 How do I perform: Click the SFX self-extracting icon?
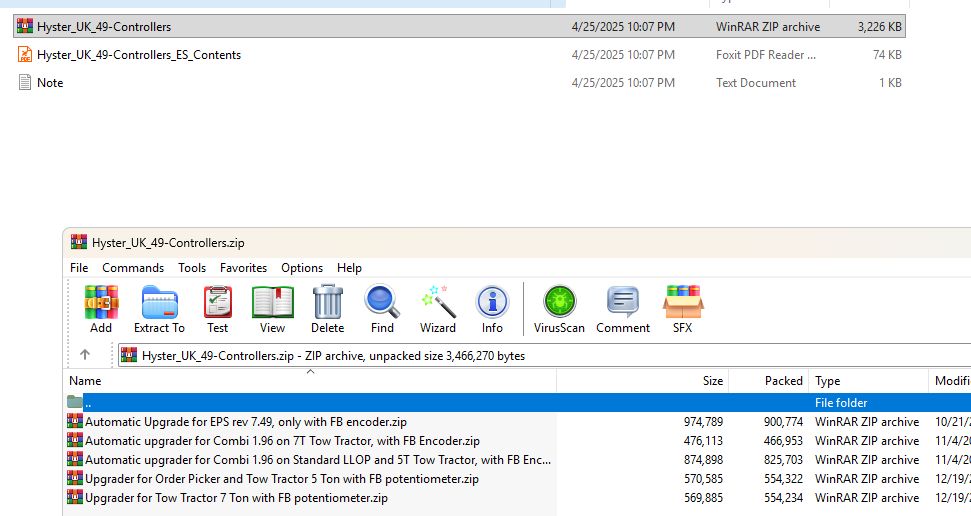[x=682, y=302]
